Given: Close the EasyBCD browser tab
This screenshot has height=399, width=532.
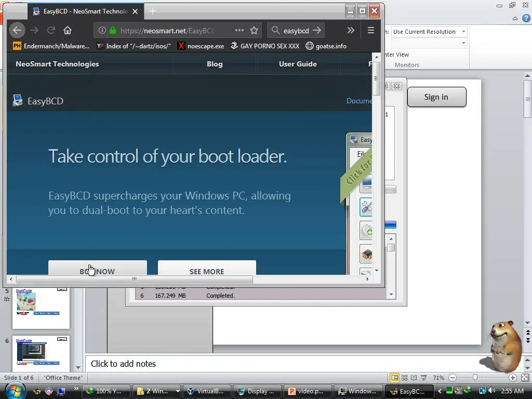Looking at the screenshot, I should tap(135, 11).
